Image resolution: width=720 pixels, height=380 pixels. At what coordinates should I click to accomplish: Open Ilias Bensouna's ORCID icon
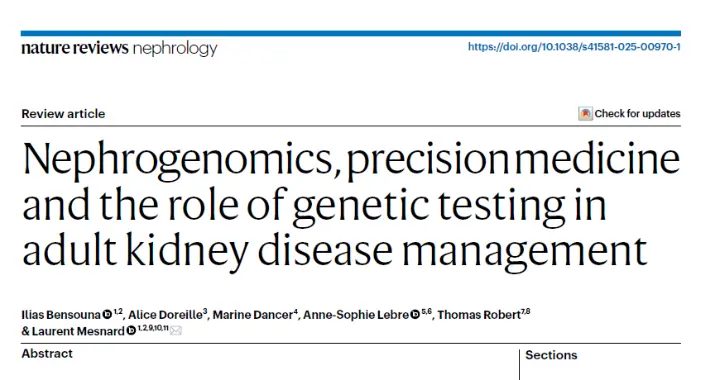tap(107, 314)
